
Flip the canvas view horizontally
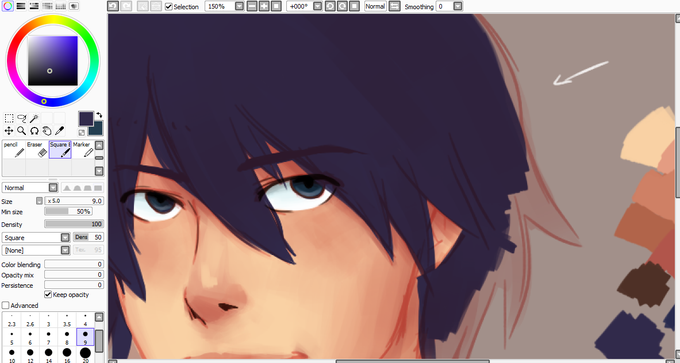point(394,7)
